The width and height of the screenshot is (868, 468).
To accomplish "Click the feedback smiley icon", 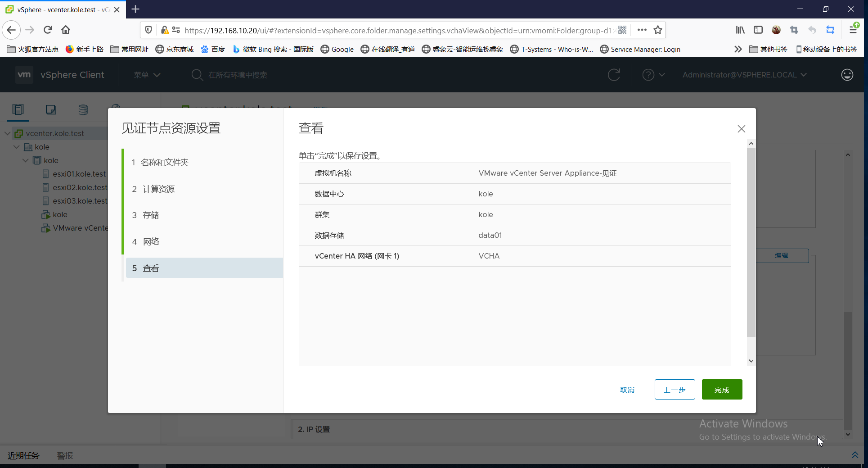I will [847, 75].
